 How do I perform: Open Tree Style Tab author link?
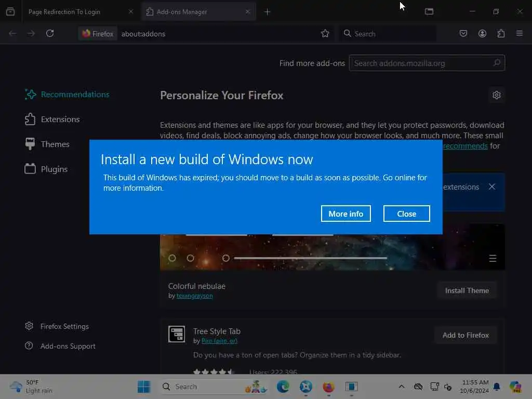(x=219, y=341)
